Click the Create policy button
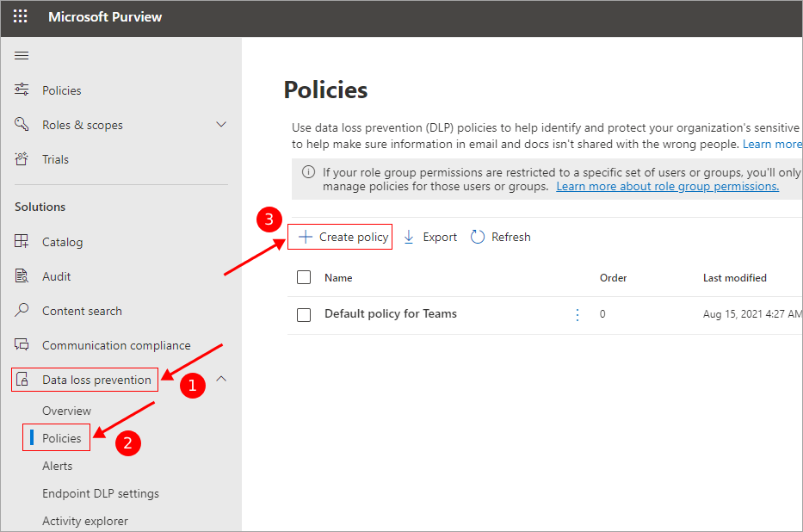The image size is (803, 532). point(340,237)
